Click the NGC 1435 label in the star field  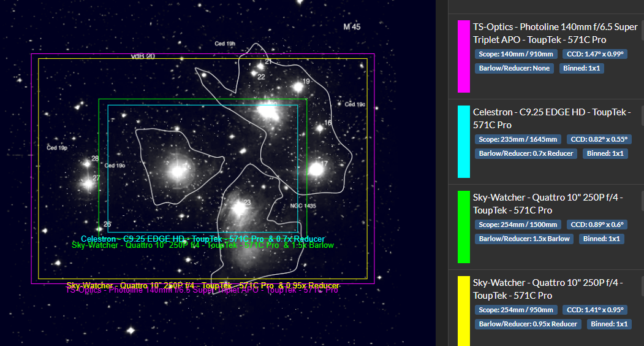tap(303, 206)
